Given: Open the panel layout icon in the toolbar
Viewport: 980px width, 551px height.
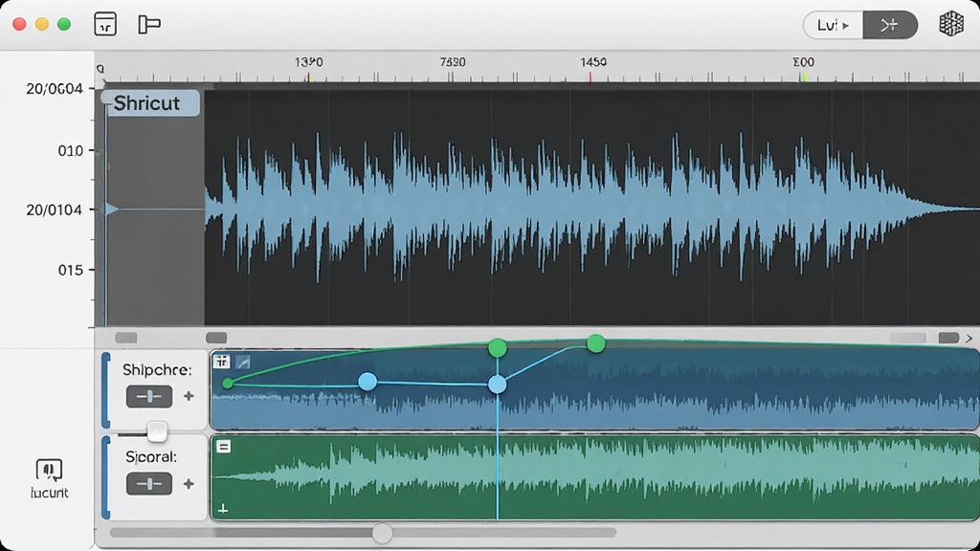Looking at the screenshot, I should (x=105, y=24).
